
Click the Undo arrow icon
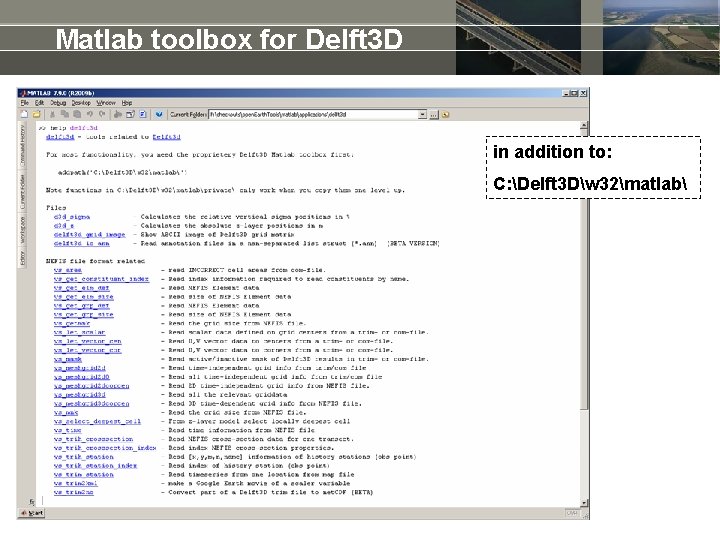90,114
